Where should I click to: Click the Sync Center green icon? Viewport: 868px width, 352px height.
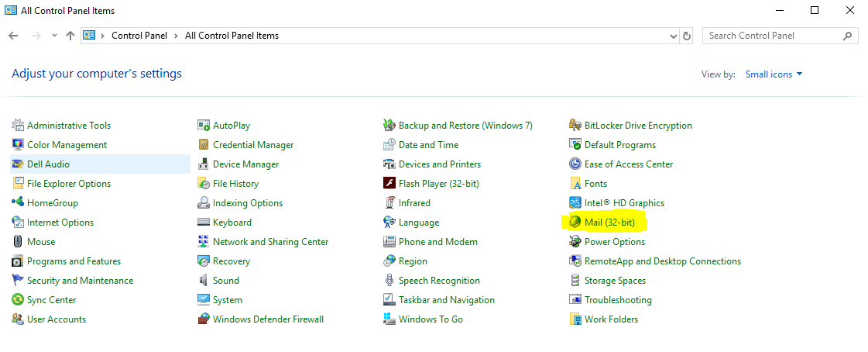(18, 300)
